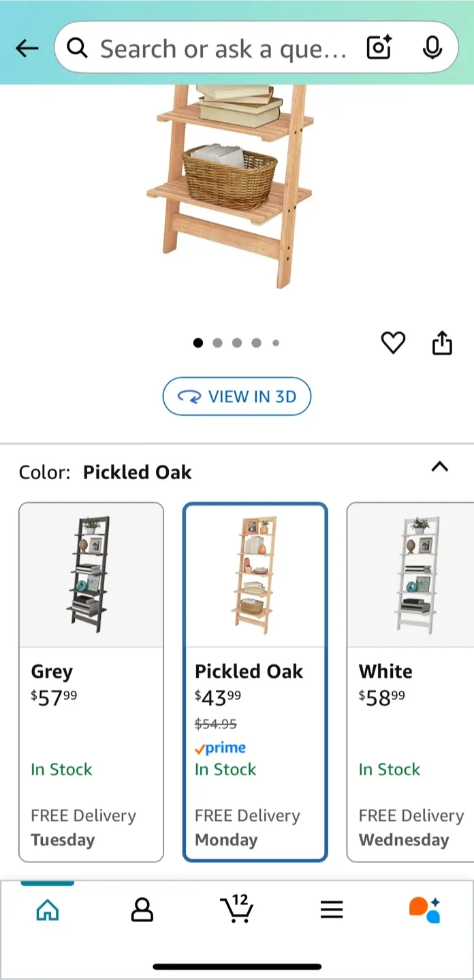Start a visual camera search
The image size is (474, 980).
(x=379, y=48)
